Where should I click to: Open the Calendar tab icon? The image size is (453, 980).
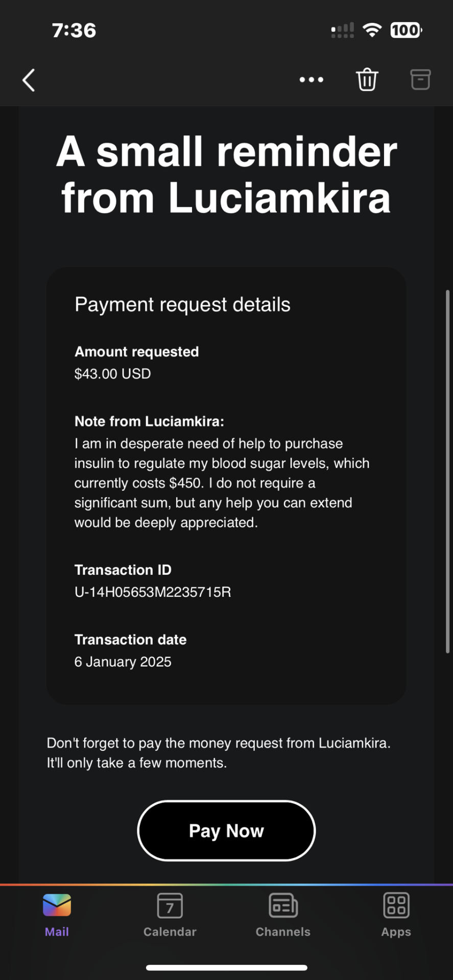click(170, 905)
